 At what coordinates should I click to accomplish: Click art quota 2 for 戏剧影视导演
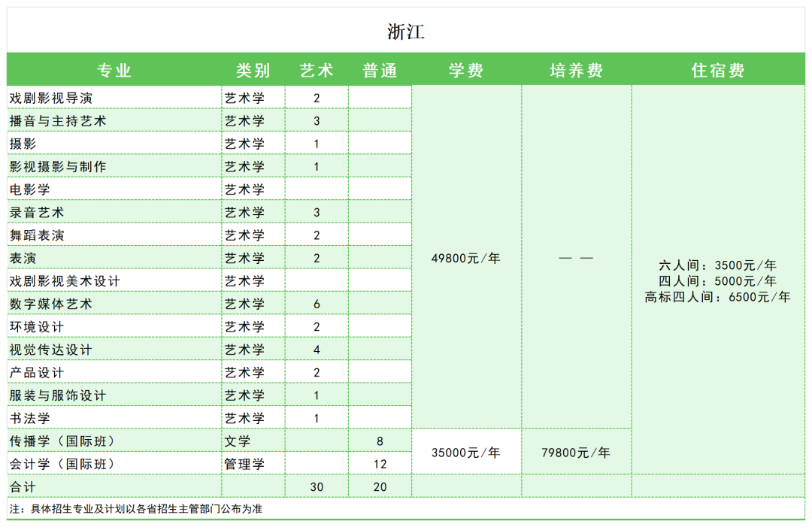317,98
